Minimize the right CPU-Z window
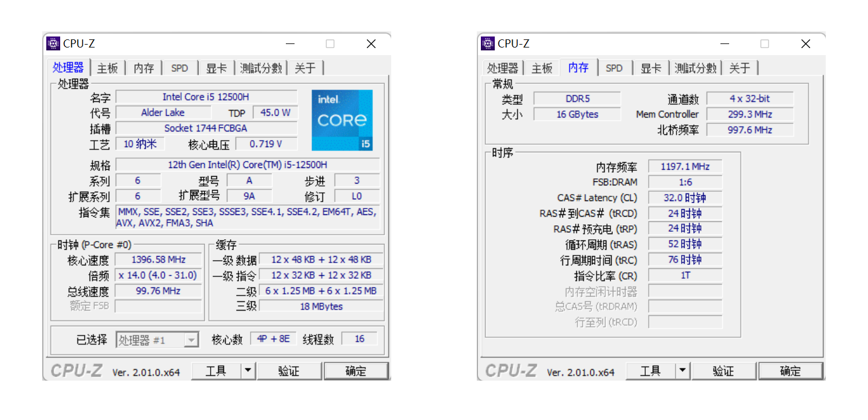The image size is (868, 420). (725, 43)
